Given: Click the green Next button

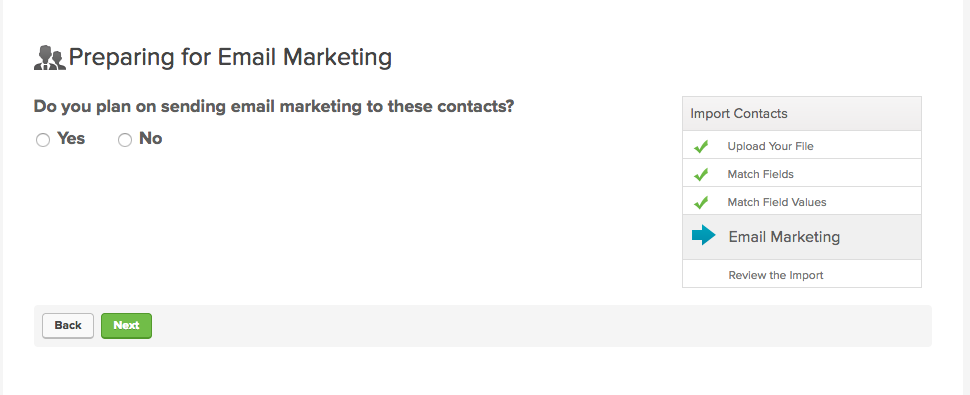Looking at the screenshot, I should click(126, 326).
